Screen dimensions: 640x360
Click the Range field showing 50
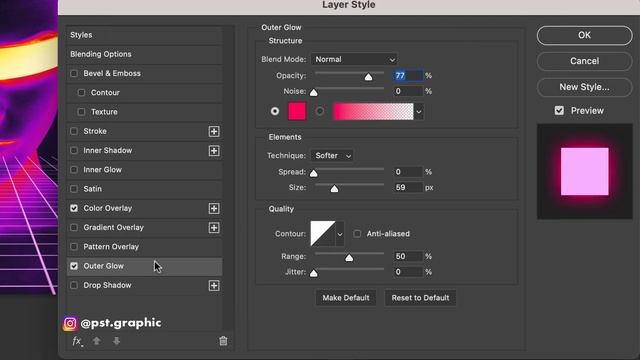click(408, 256)
